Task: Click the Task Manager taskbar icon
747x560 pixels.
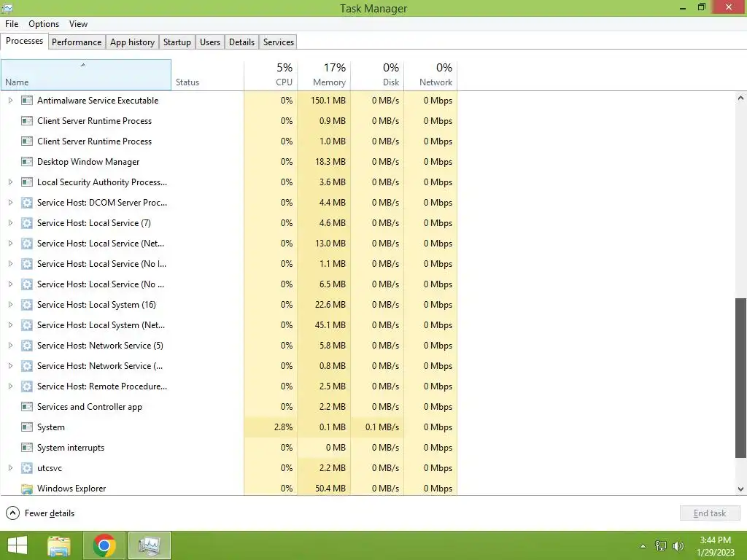Action: point(150,545)
